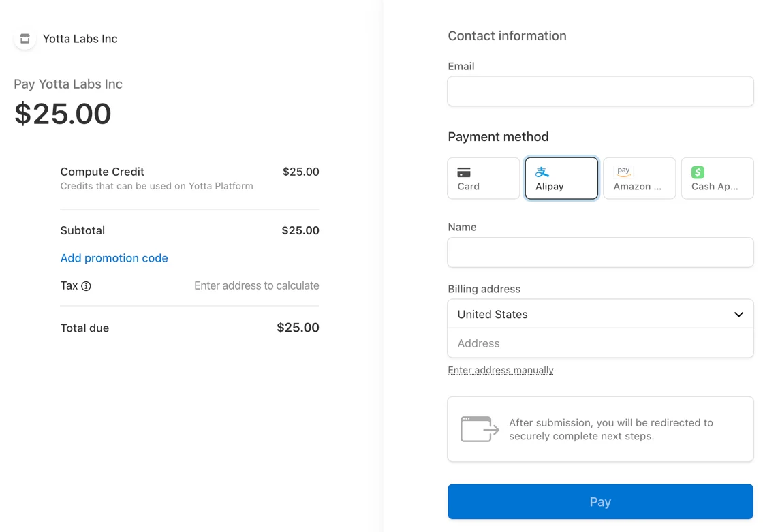Viewport: 763px width, 532px height.
Task: Click Enter address manually link
Action: tap(500, 370)
